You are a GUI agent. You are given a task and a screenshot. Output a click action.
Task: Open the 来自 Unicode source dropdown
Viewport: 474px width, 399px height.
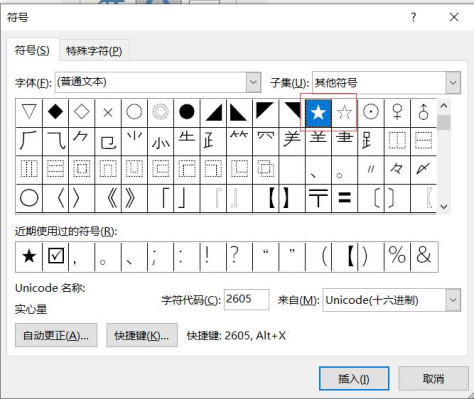453,300
